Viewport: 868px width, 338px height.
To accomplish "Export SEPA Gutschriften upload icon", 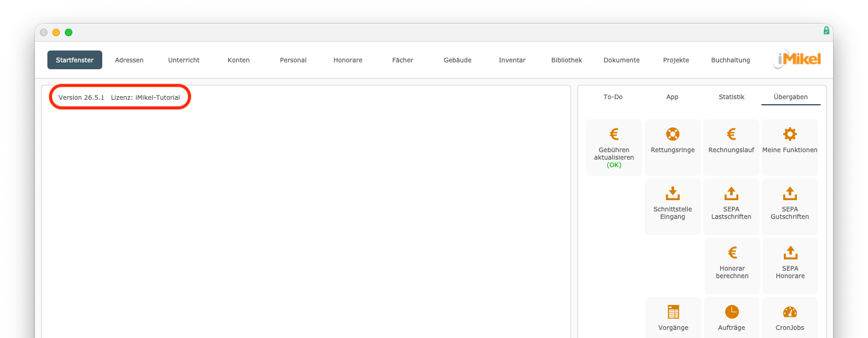I will tap(790, 193).
